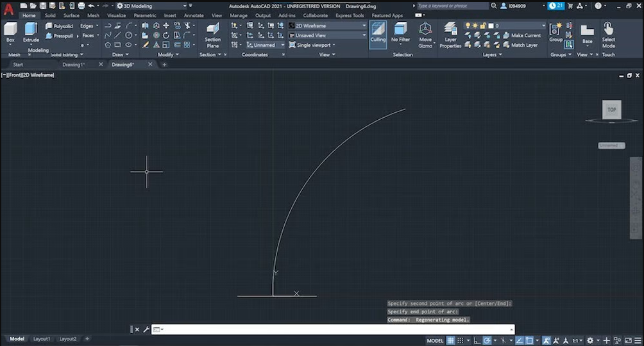The image size is (644, 346).
Task: Expand the Unsaved View dropdown
Action: point(327,35)
